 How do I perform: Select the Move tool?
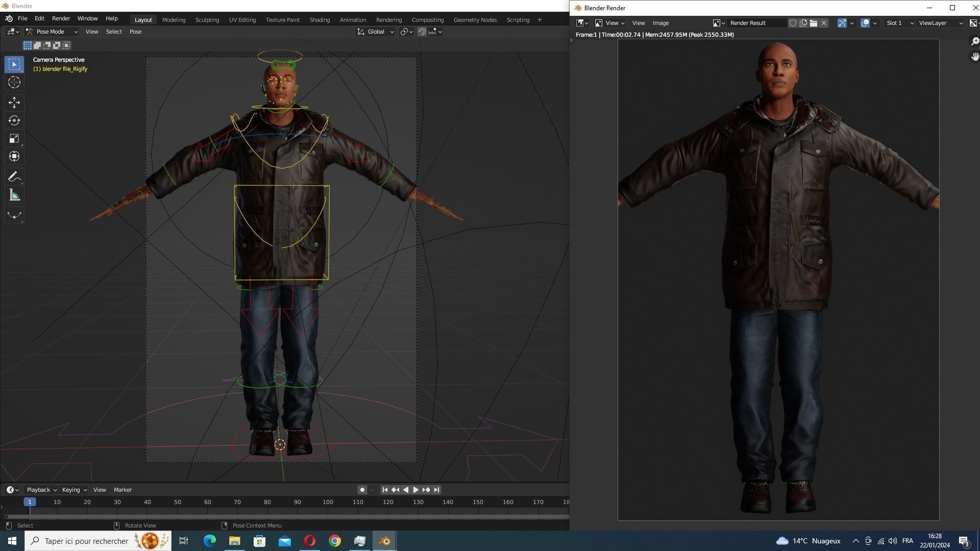coord(14,103)
